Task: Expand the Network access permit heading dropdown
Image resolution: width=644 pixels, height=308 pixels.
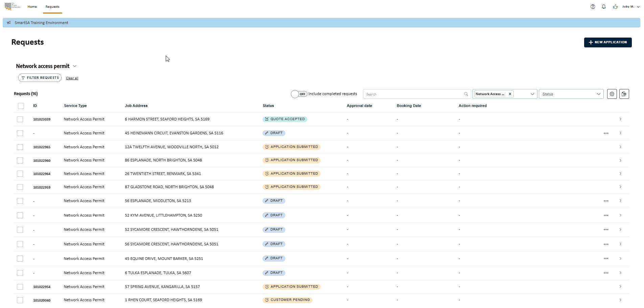Action: (x=74, y=66)
